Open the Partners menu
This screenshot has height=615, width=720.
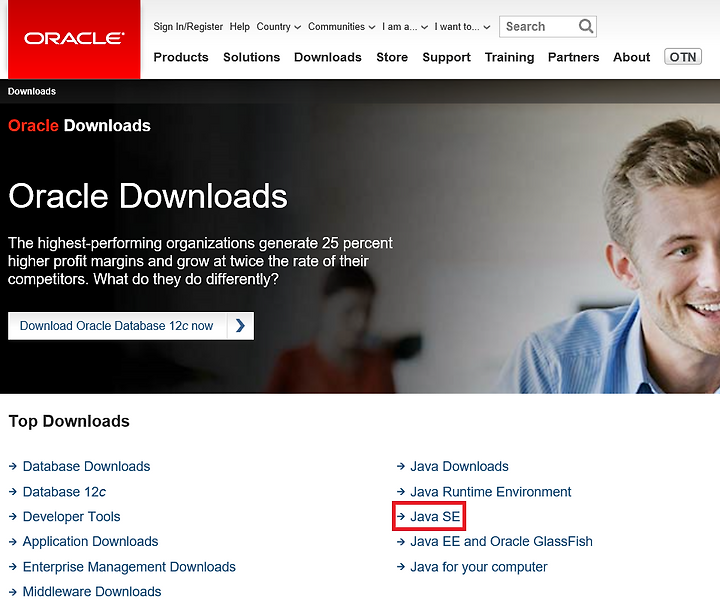574,57
